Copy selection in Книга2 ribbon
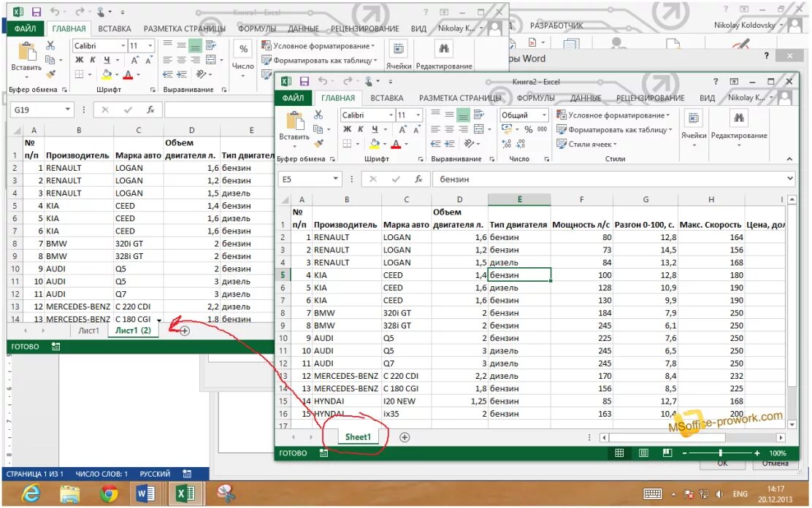 click(x=318, y=129)
